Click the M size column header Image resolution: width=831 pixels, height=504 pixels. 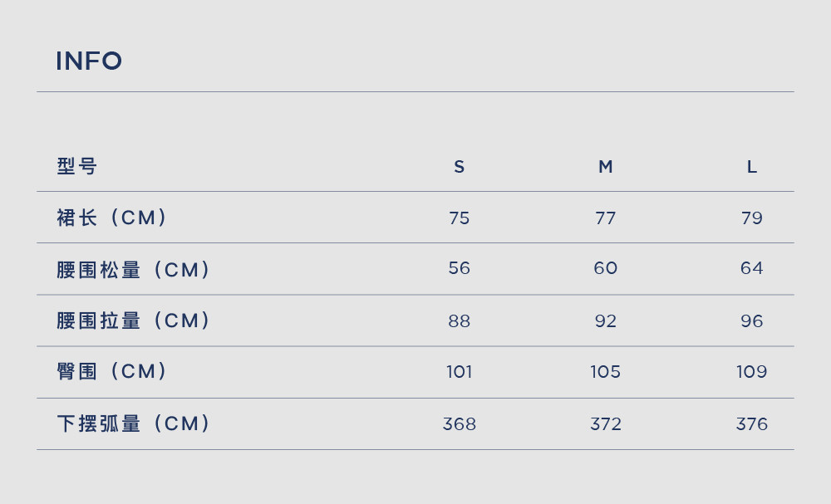[x=606, y=167]
